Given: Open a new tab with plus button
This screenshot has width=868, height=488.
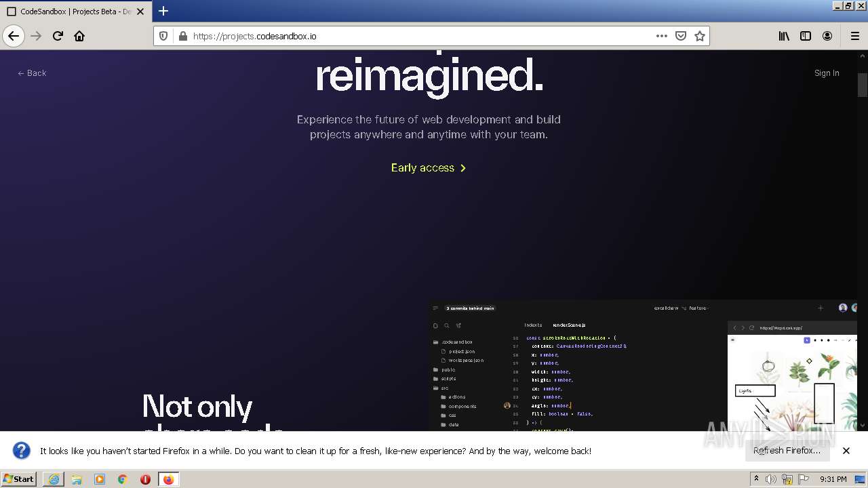Looking at the screenshot, I should coord(163,11).
